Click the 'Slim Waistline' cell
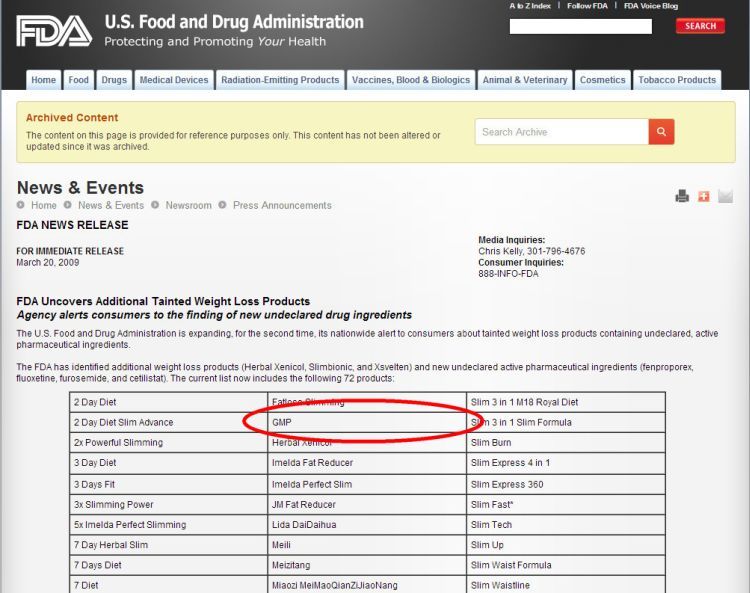Viewport: 750px width, 593px height. coord(566,584)
